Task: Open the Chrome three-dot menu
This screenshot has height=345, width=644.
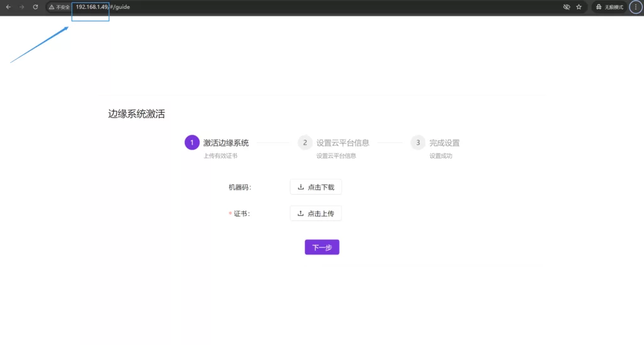Action: (635, 7)
